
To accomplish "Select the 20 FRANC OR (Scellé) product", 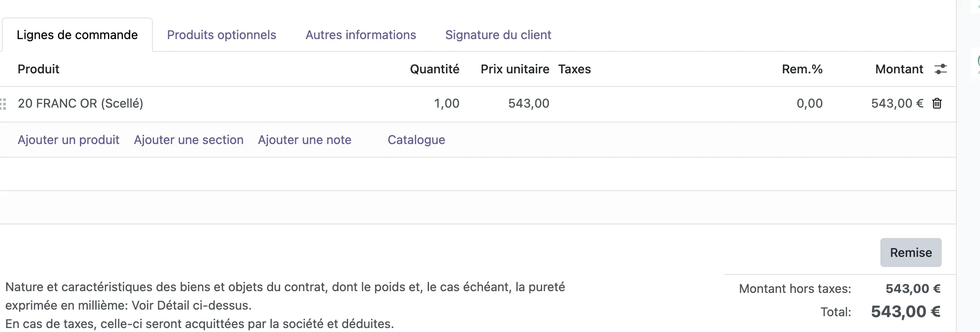I will coord(80,104).
